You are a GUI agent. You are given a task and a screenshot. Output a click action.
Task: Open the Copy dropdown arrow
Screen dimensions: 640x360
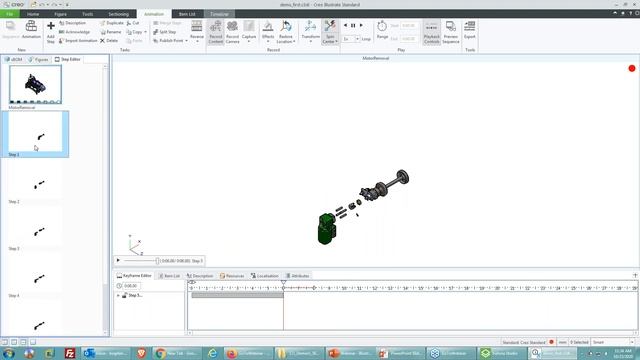(x=145, y=32)
